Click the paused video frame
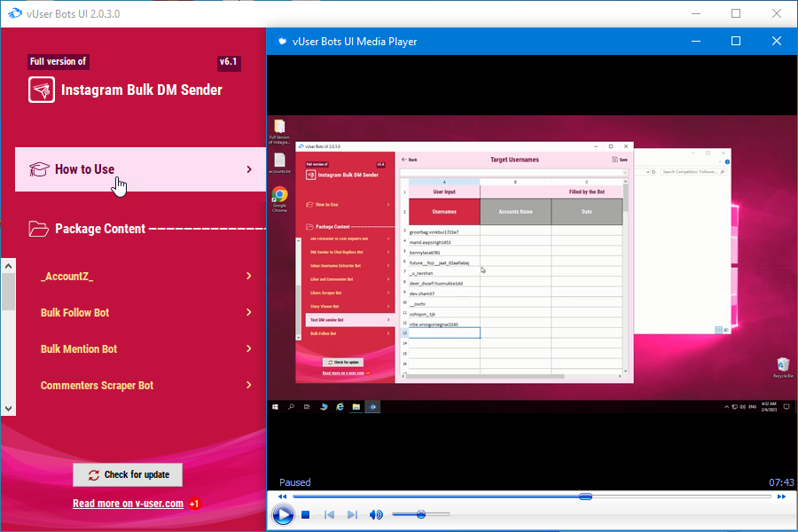 532,264
